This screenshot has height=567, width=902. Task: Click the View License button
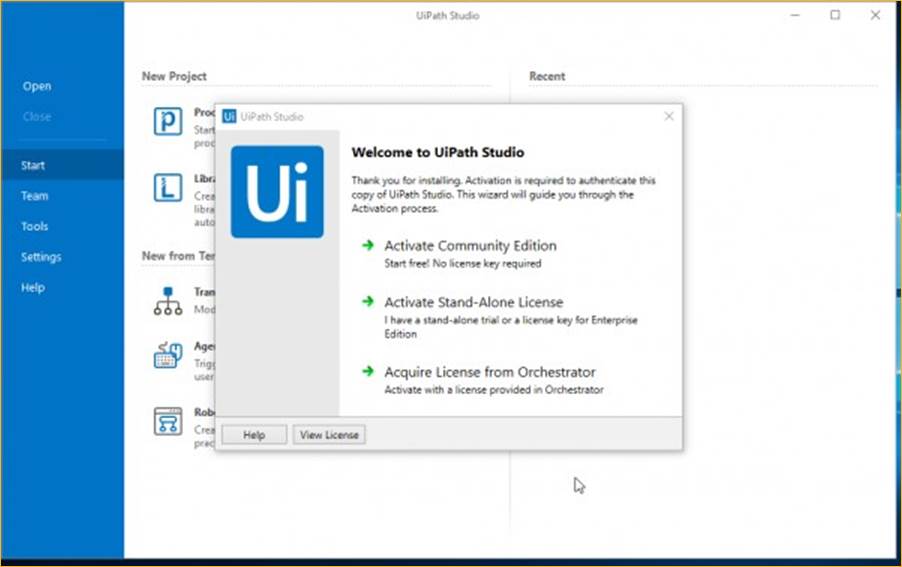pyautogui.click(x=329, y=435)
